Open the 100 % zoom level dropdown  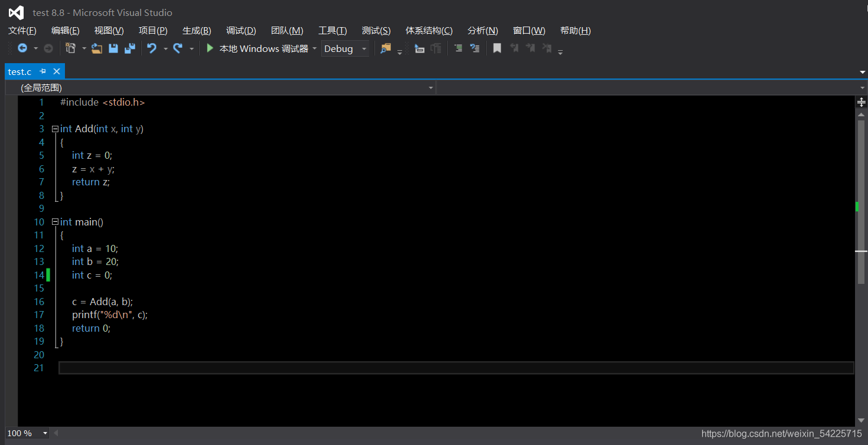(27, 433)
